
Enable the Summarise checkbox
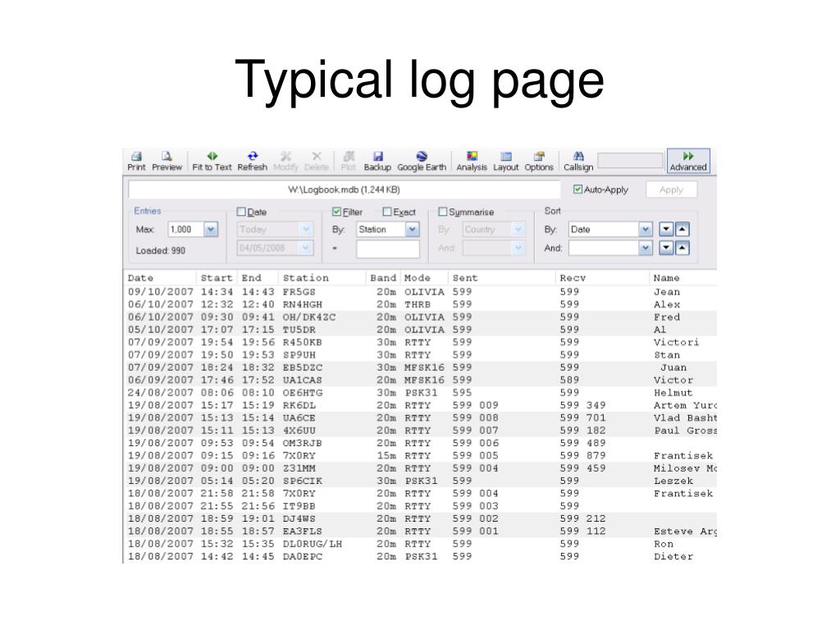click(x=442, y=212)
